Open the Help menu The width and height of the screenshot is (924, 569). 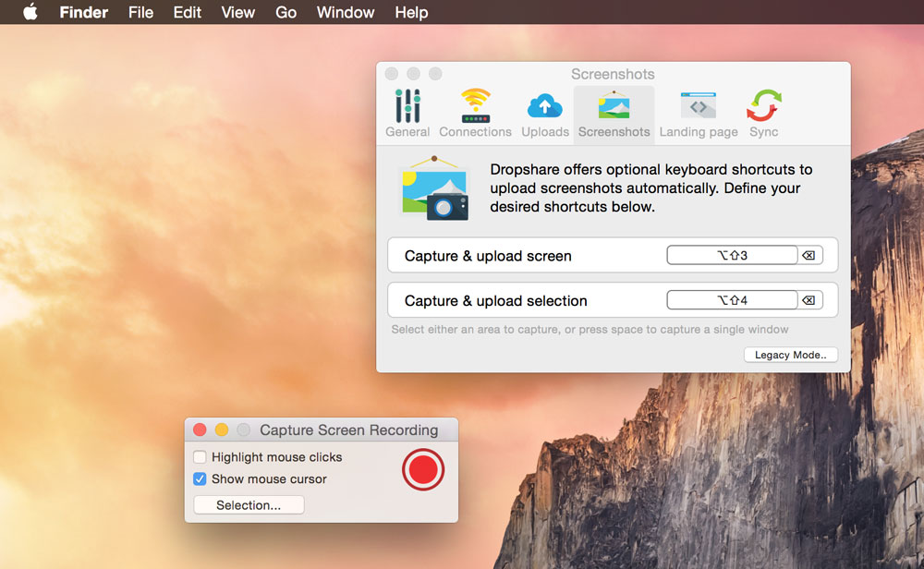click(x=411, y=12)
